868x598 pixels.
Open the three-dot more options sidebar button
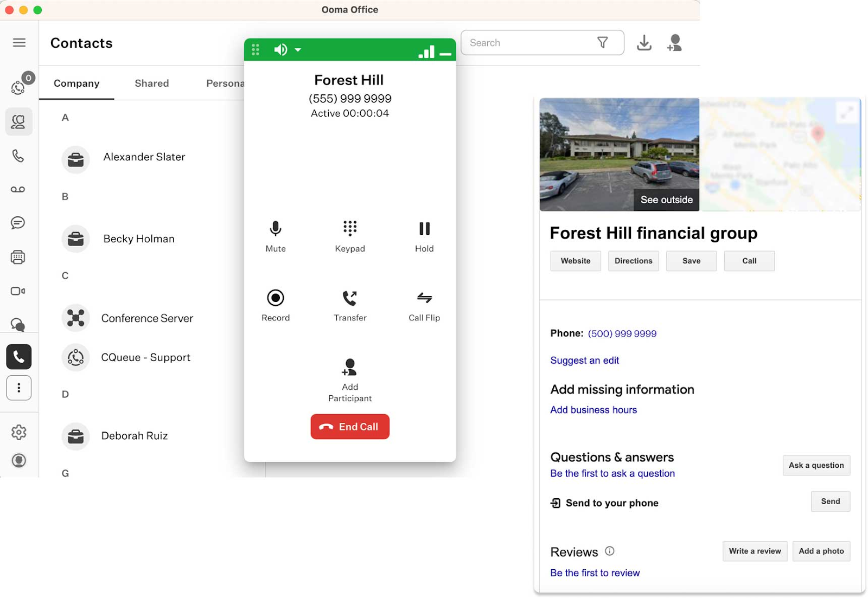pos(19,388)
